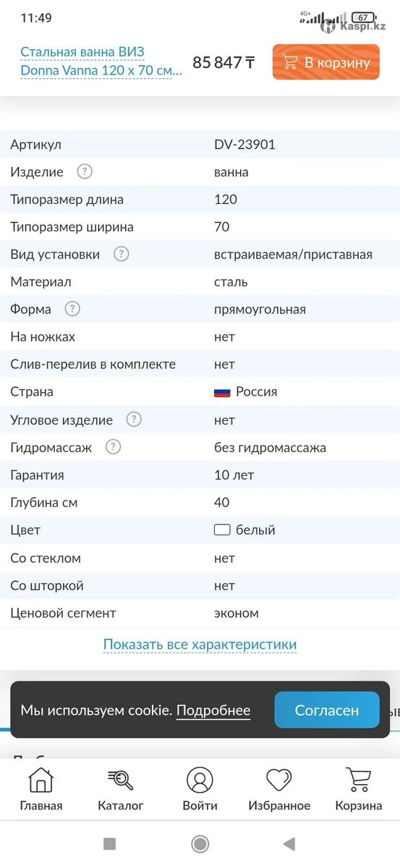Image resolution: width=400 pixels, height=868 pixels.
Task: Open the Каталог search icon
Action: tap(120, 780)
